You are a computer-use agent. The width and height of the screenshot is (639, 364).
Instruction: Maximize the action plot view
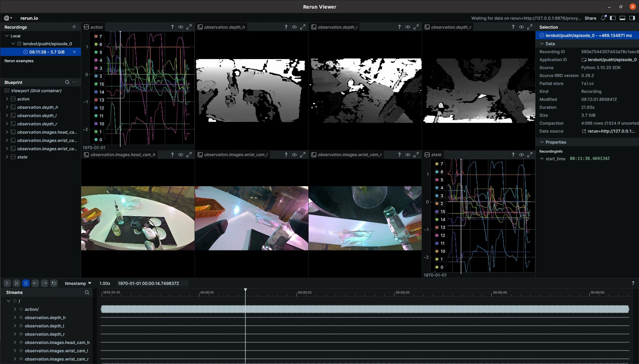point(189,27)
